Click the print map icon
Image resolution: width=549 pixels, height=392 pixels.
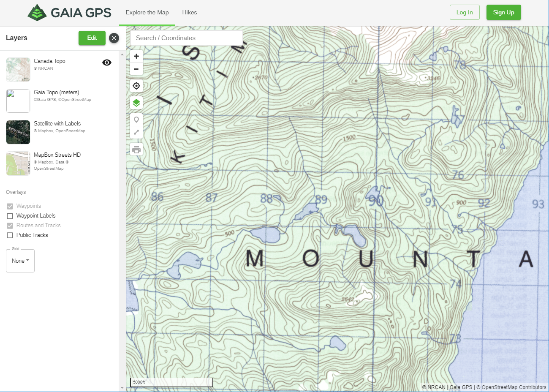136,149
